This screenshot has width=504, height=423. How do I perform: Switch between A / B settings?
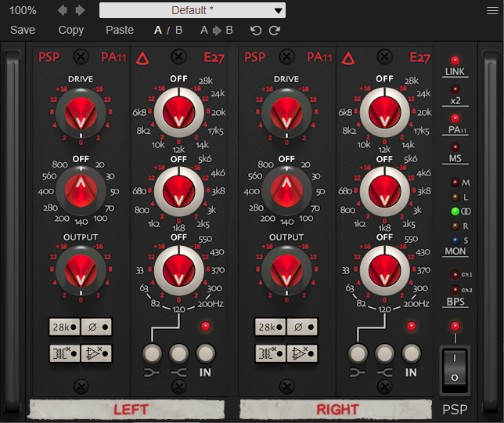(x=168, y=30)
